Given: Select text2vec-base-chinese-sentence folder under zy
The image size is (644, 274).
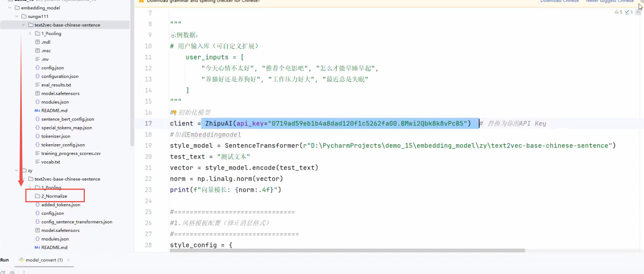Looking at the screenshot, I should [67, 179].
